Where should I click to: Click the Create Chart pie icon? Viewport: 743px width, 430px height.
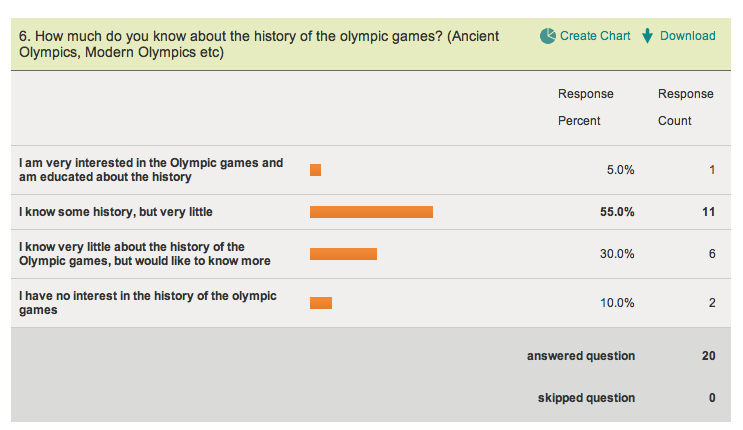[548, 36]
